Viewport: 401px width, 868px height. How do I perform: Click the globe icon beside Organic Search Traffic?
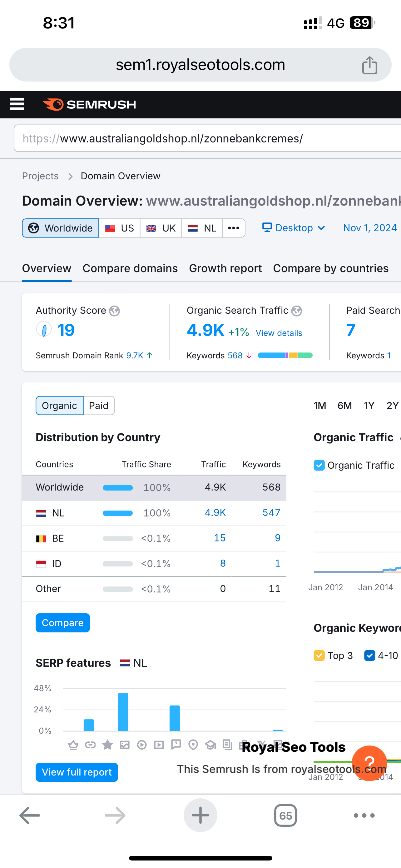coord(297,311)
